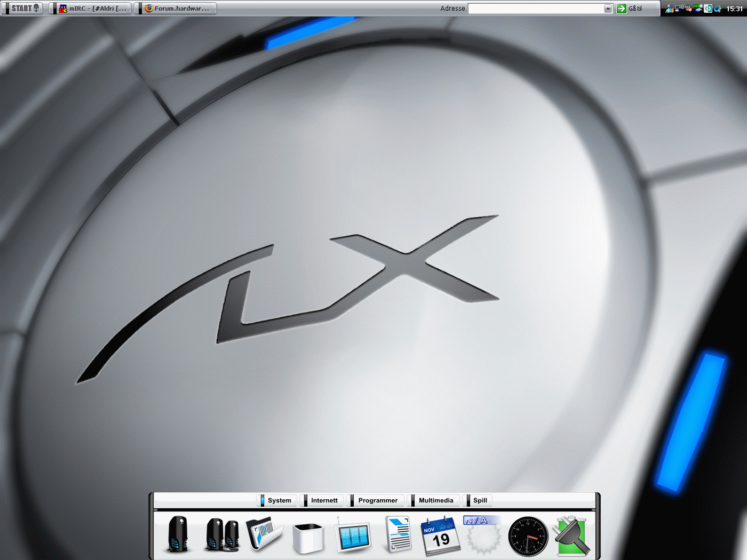Image resolution: width=747 pixels, height=560 pixels.
Task: Select the Programmer dock tab
Action: [375, 500]
